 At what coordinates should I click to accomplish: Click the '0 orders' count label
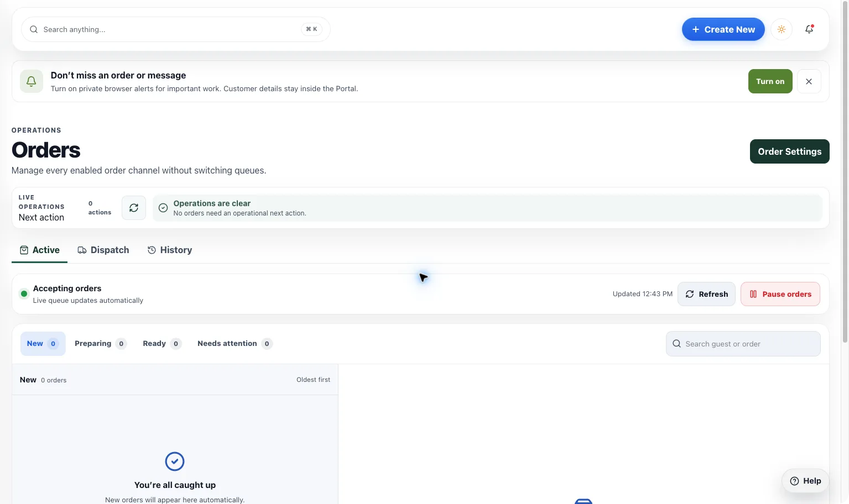(x=54, y=380)
